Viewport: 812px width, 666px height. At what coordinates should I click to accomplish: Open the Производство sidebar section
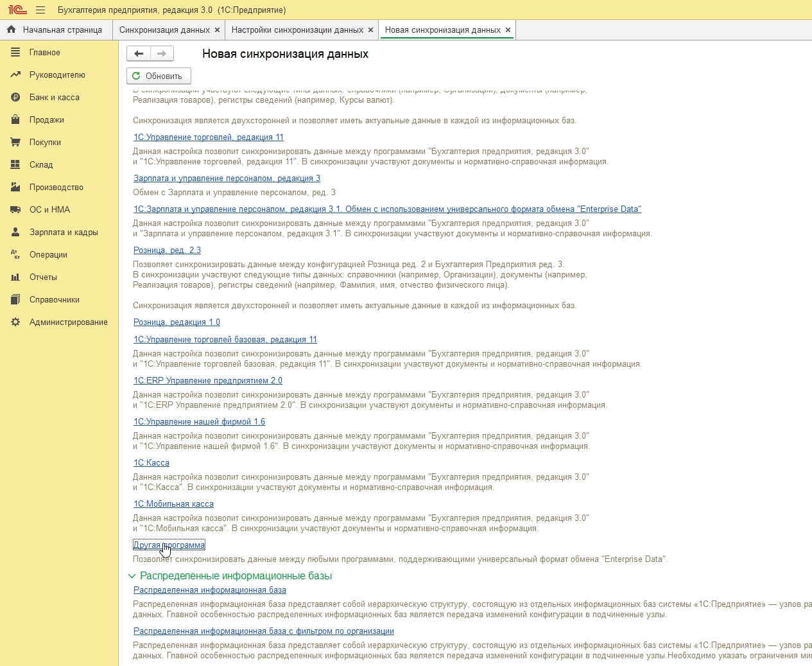point(56,188)
